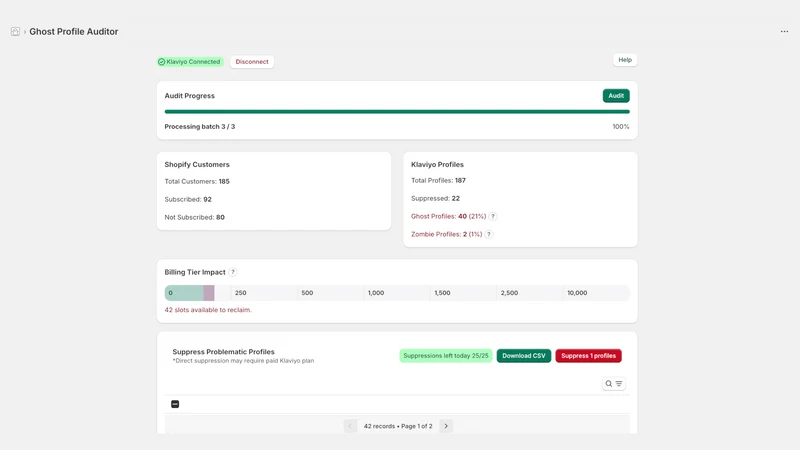The width and height of the screenshot is (800, 450).
Task: Click the Total Profiles: 187 text
Action: click(x=438, y=180)
